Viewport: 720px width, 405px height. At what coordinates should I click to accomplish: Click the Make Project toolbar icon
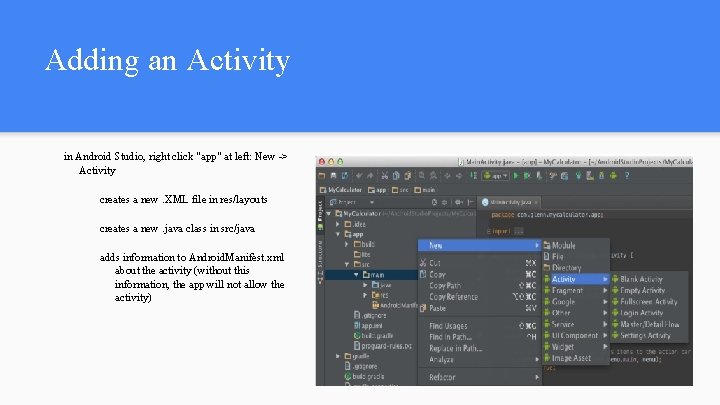click(x=473, y=176)
